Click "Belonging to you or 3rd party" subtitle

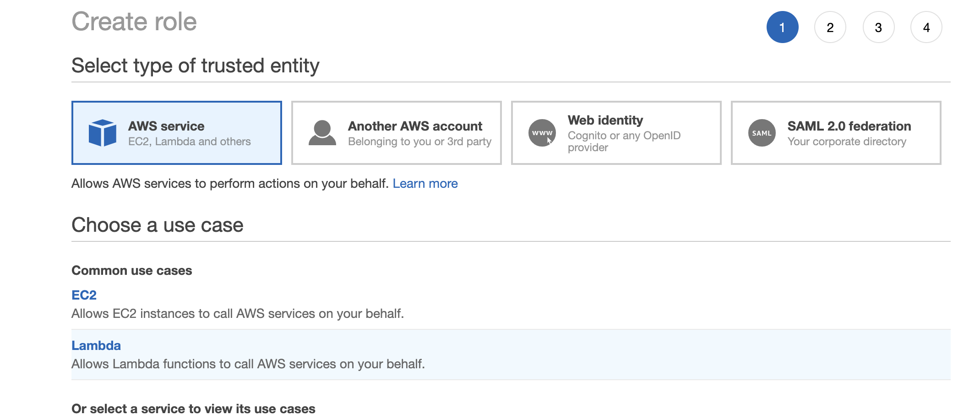(x=419, y=142)
